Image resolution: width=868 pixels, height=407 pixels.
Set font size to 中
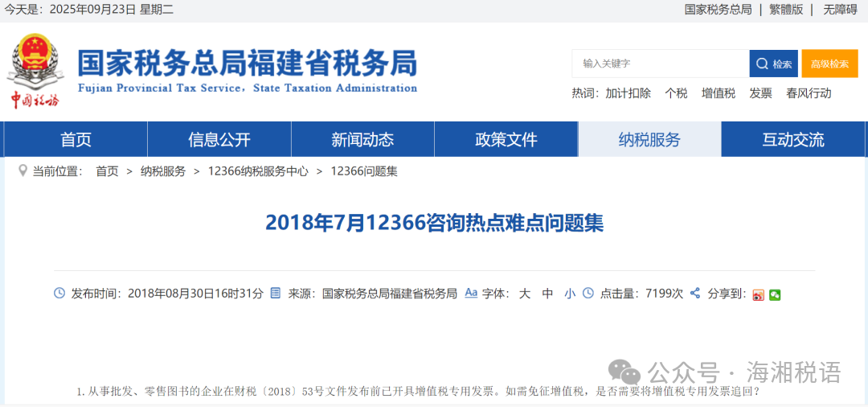(547, 294)
